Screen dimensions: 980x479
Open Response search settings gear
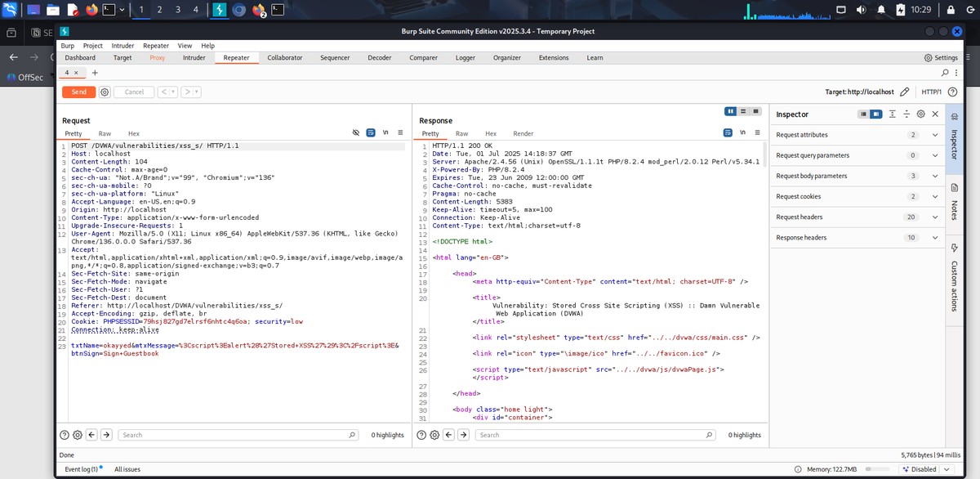click(x=434, y=435)
